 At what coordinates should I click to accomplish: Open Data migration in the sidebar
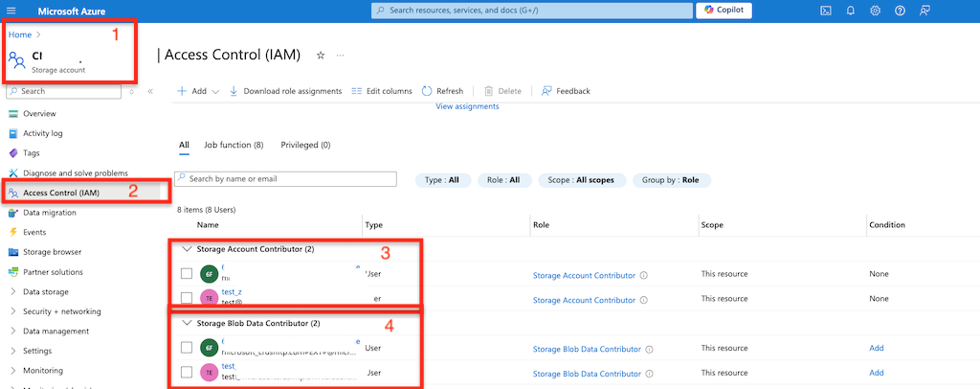50,213
